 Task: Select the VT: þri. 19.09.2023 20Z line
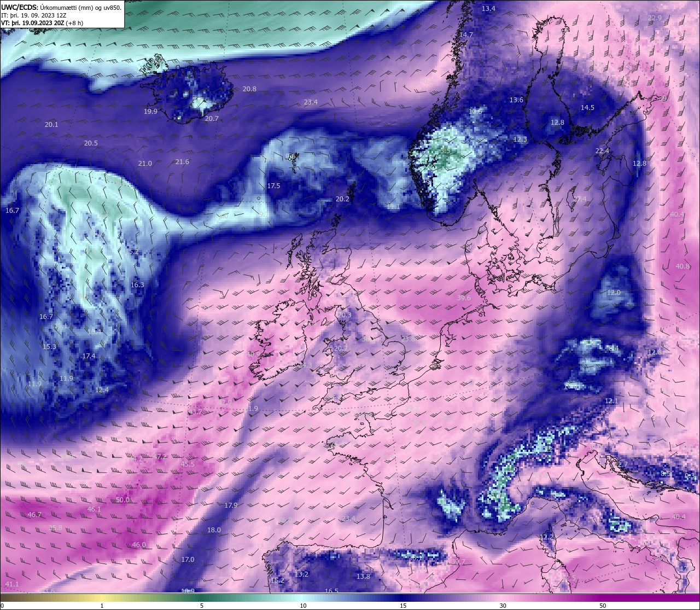pyautogui.click(x=42, y=23)
